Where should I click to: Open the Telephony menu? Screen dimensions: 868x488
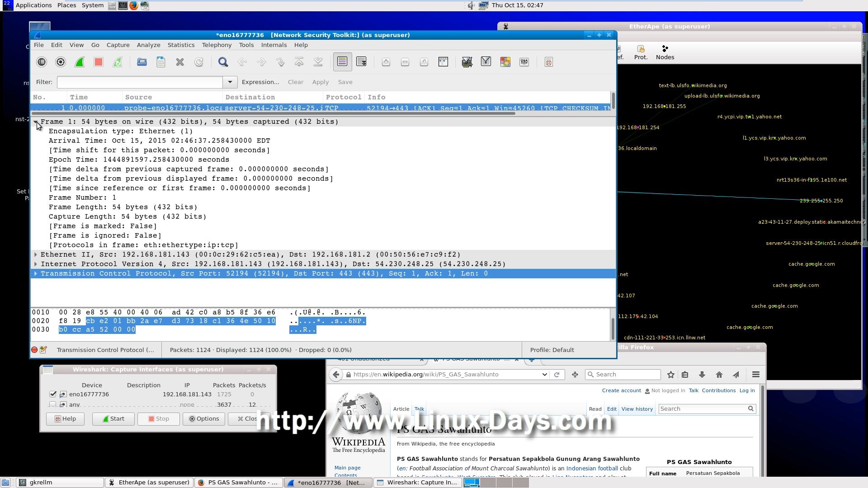[217, 45]
